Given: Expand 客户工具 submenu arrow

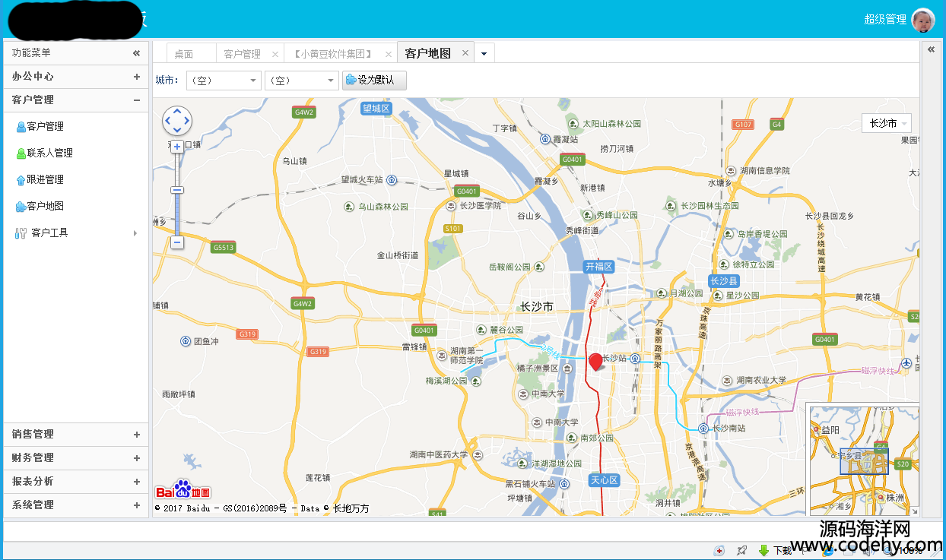Looking at the screenshot, I should pyautogui.click(x=135, y=233).
